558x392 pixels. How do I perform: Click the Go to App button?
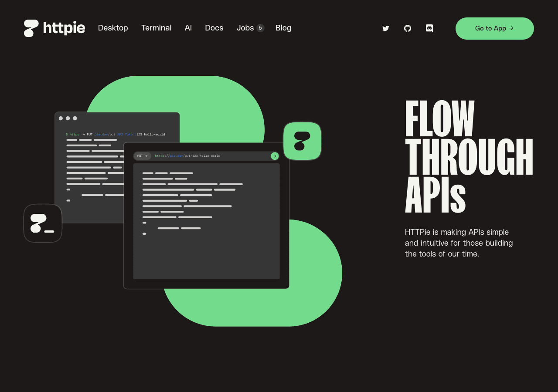[495, 28]
